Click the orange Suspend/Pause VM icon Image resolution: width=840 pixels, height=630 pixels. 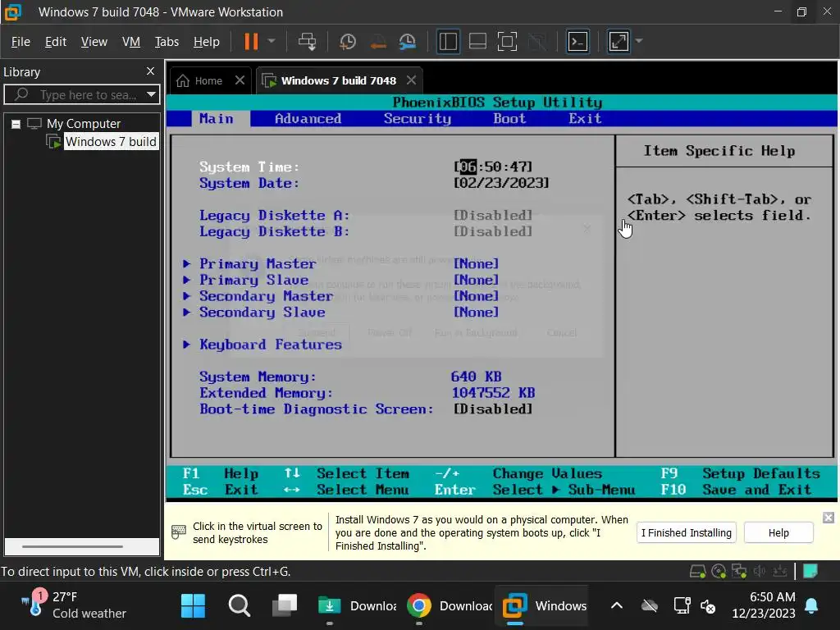[251, 41]
